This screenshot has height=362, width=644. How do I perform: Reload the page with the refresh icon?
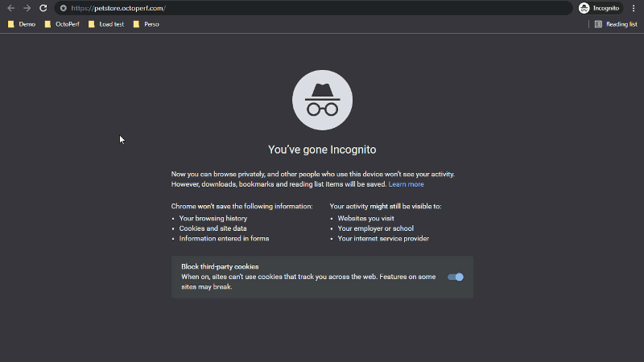coord(43,8)
